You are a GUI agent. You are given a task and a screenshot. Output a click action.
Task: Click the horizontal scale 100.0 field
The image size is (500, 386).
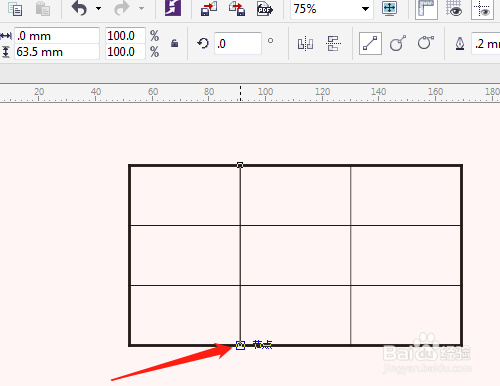pyautogui.click(x=125, y=35)
